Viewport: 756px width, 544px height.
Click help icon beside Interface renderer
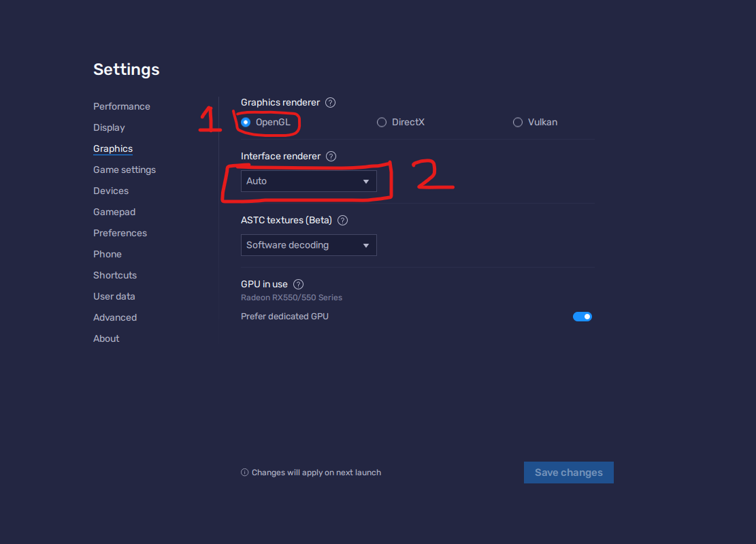click(x=331, y=157)
